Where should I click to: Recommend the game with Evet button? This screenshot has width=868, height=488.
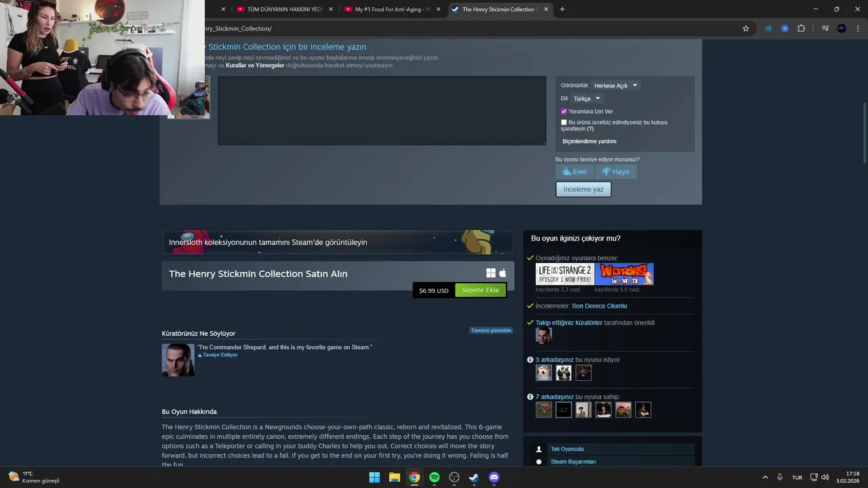(x=574, y=171)
